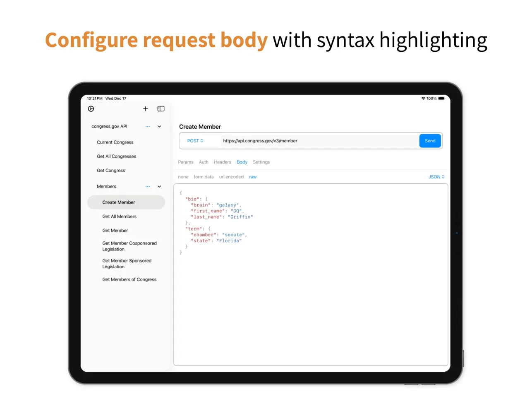Click the "galaxy" brain value
532x399 pixels.
(x=228, y=205)
